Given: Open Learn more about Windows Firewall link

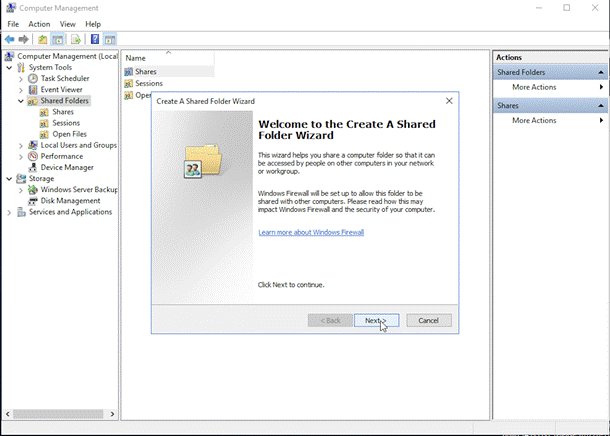Looking at the screenshot, I should click(x=311, y=233).
